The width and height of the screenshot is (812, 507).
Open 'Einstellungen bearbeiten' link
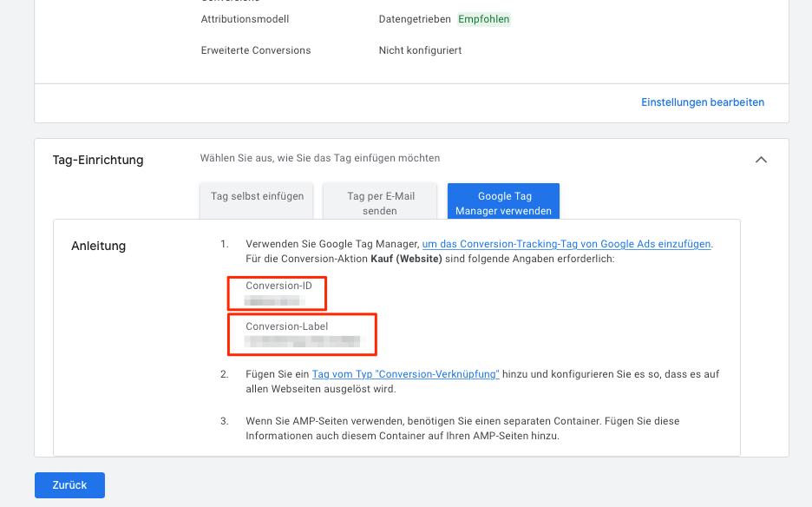(x=703, y=102)
